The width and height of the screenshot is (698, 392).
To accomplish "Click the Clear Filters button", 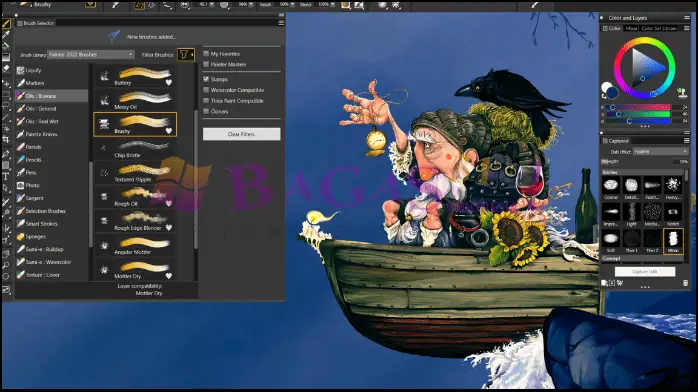I will click(241, 134).
